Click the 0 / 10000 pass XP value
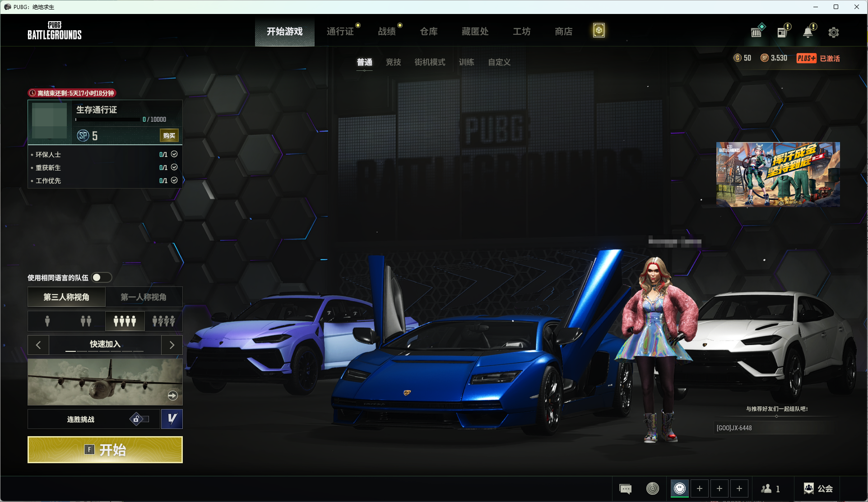The width and height of the screenshot is (868, 502). 154,120
